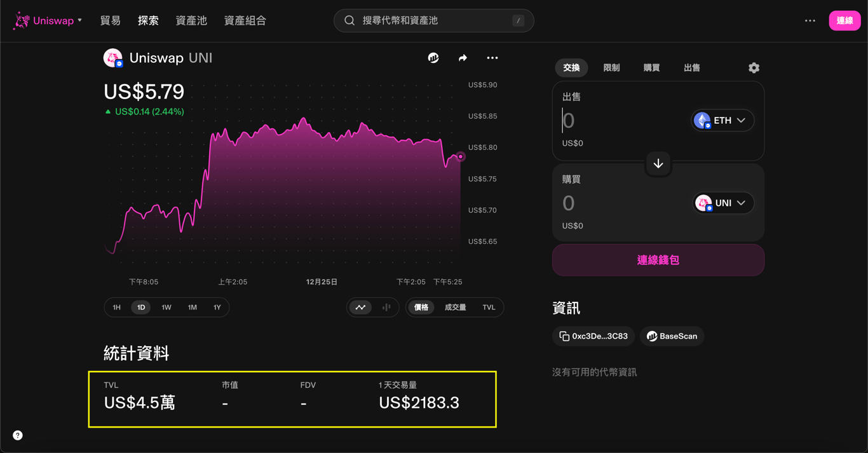
Task: Click the swap direction down-arrow button
Action: (658, 163)
